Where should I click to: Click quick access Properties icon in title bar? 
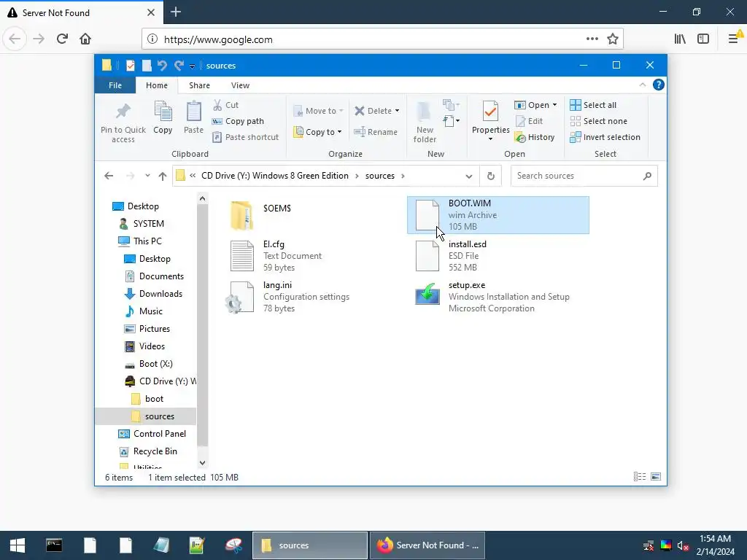coord(130,66)
